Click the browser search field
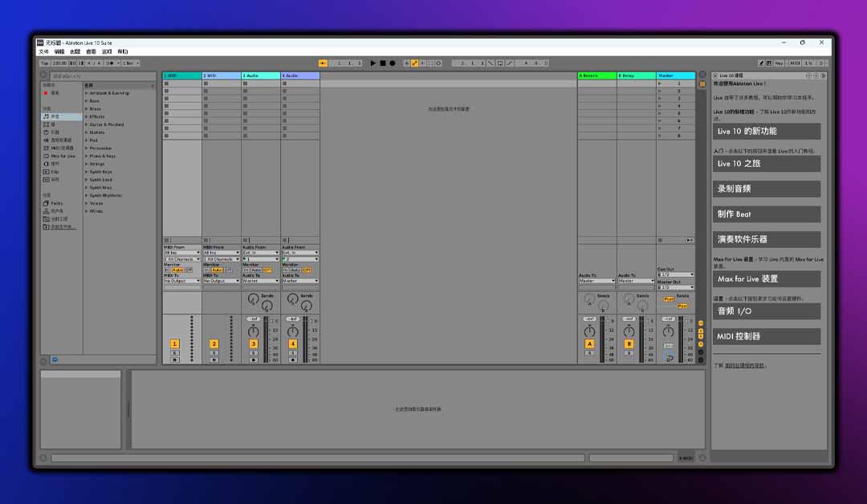This screenshot has height=504, width=867. (103, 75)
